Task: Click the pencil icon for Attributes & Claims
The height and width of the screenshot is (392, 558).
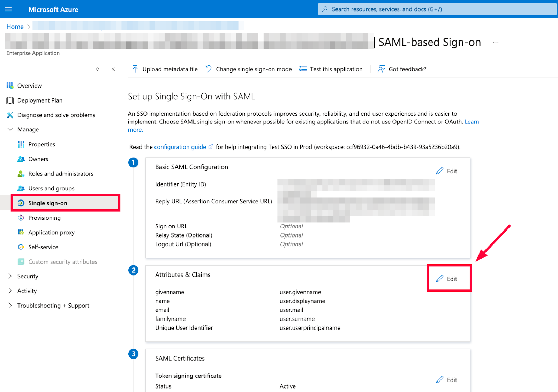Action: click(439, 279)
